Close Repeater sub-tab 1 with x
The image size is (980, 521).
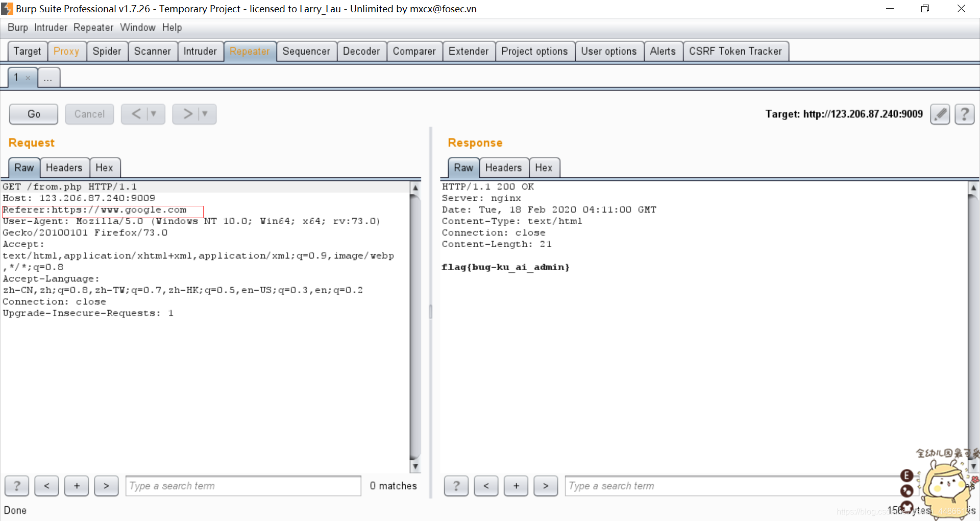click(28, 78)
